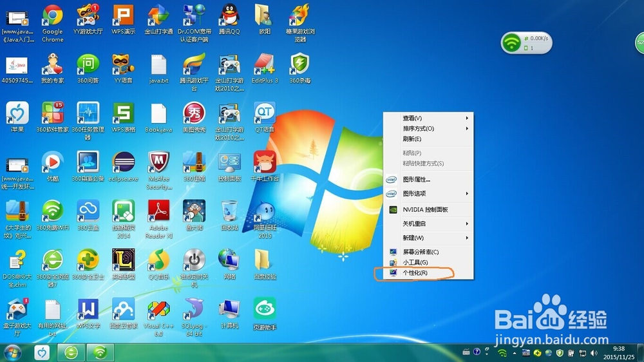Click the 控制面板 desktop icon
The width and height of the screenshot is (644, 362).
229,166
